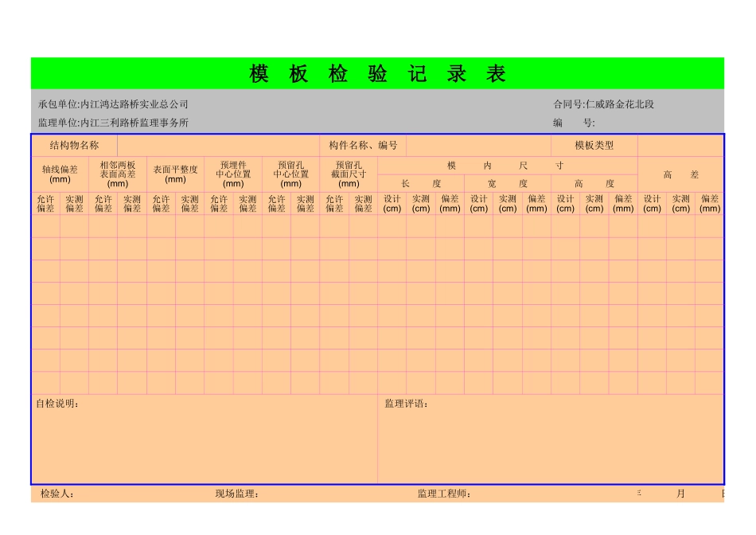This screenshot has width=756, height=535.
Task: Click the 现场监理 field at bottom
Action: tap(233, 493)
